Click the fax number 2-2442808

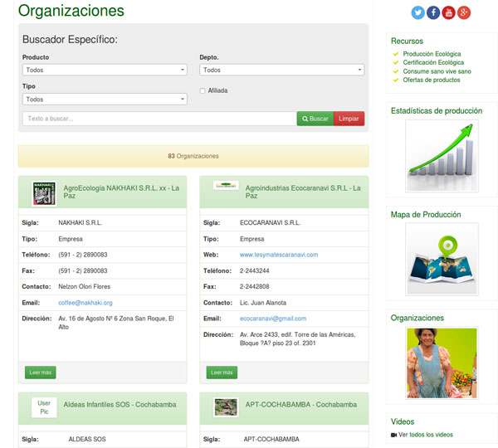tap(255, 286)
